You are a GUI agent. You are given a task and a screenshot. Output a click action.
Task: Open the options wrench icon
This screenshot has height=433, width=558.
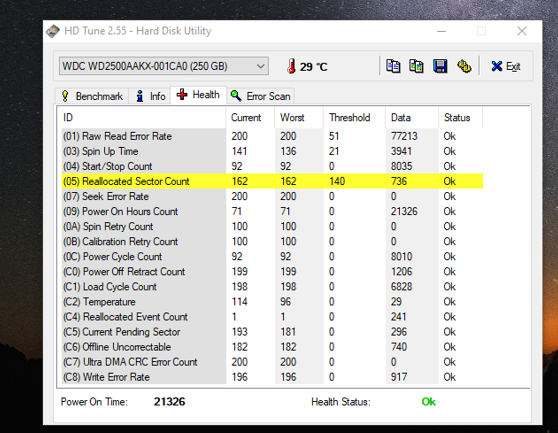[x=464, y=66]
